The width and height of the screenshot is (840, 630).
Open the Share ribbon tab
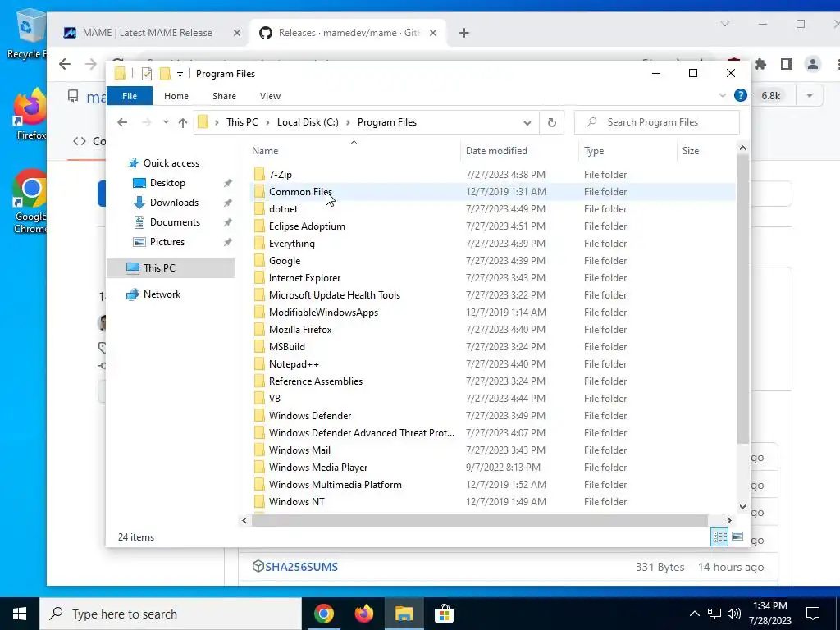click(x=224, y=96)
